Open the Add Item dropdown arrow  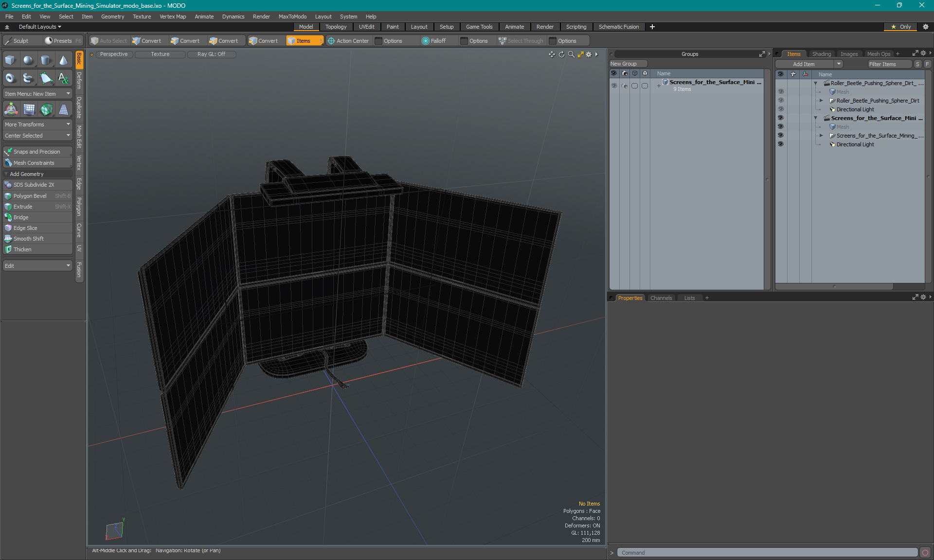839,64
